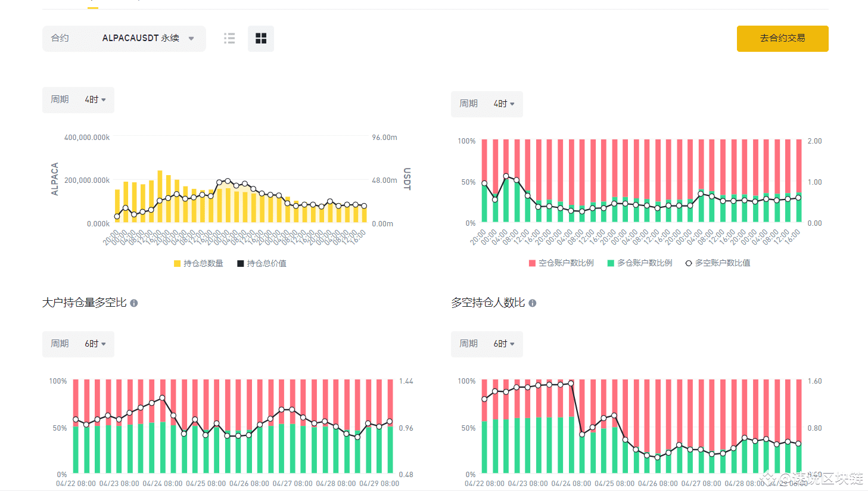868x492 pixels.
Task: Expand 6时 period dropdown under 大户持仓量多空比
Action: point(95,344)
